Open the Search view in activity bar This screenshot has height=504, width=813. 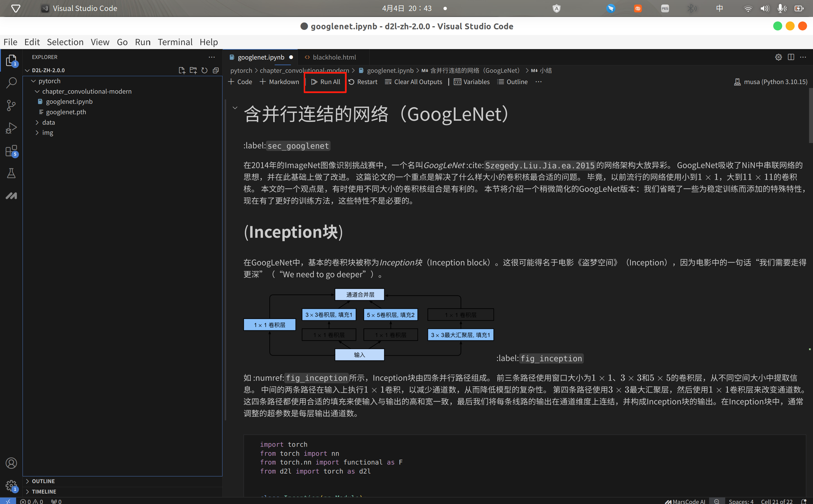(x=11, y=82)
